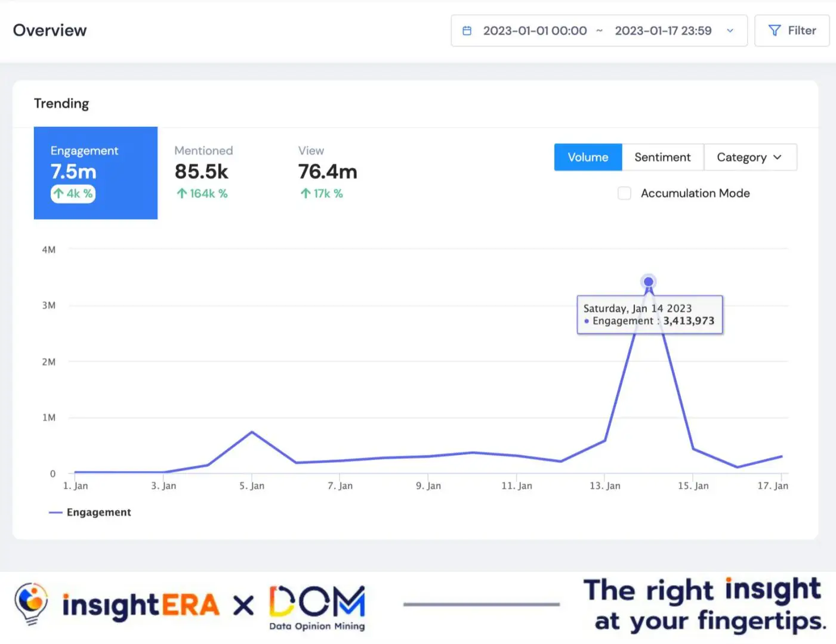Click the calendar icon in date picker
Viewport: 836px width, 644px height.
click(x=468, y=30)
